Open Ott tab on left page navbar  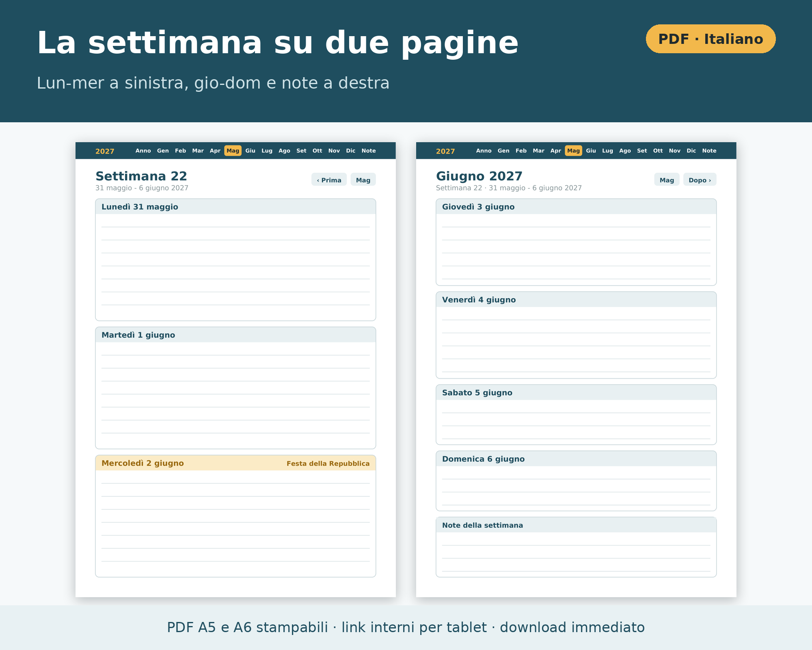click(317, 151)
